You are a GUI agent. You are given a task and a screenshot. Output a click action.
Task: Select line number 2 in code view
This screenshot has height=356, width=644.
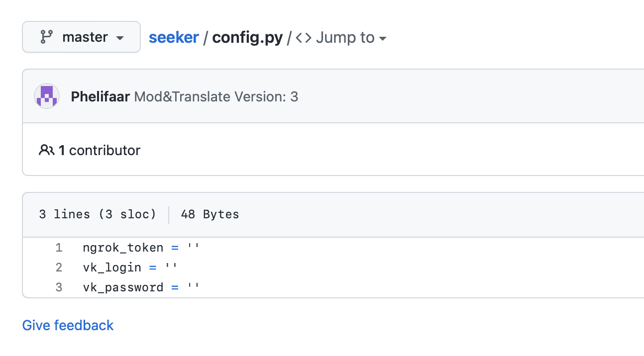pyautogui.click(x=59, y=267)
